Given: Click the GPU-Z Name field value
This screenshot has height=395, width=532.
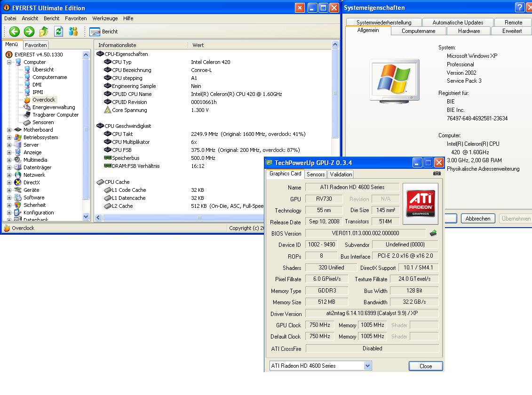Looking at the screenshot, I should [352, 187].
